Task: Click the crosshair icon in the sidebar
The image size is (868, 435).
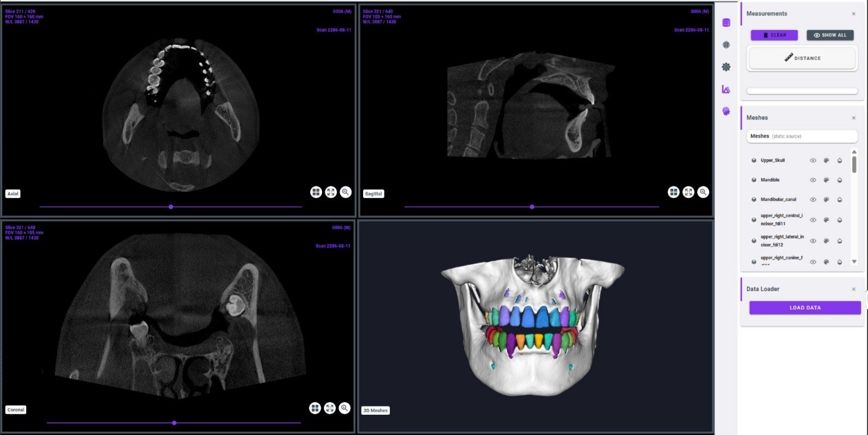Action: click(726, 45)
